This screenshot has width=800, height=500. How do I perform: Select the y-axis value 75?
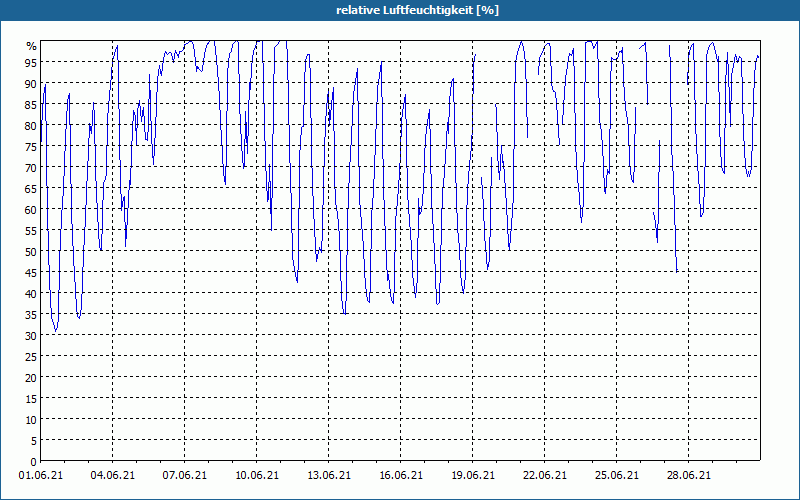tap(31, 146)
